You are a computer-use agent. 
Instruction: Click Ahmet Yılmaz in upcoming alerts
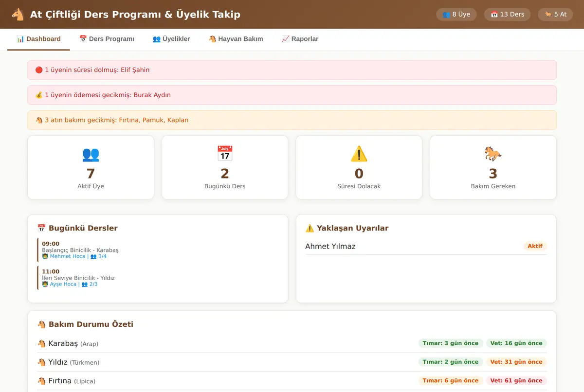tap(330, 246)
